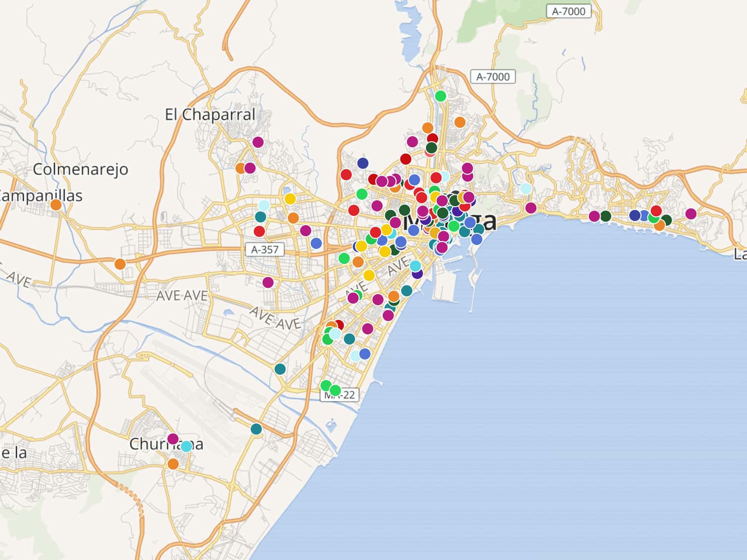The image size is (747, 560).
Task: Click the teal marker northwest of MA-22 shield
Action: point(280,369)
